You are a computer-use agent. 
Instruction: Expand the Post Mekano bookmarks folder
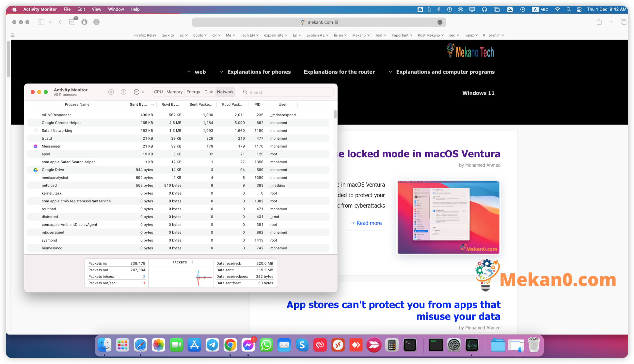pyautogui.click(x=431, y=35)
